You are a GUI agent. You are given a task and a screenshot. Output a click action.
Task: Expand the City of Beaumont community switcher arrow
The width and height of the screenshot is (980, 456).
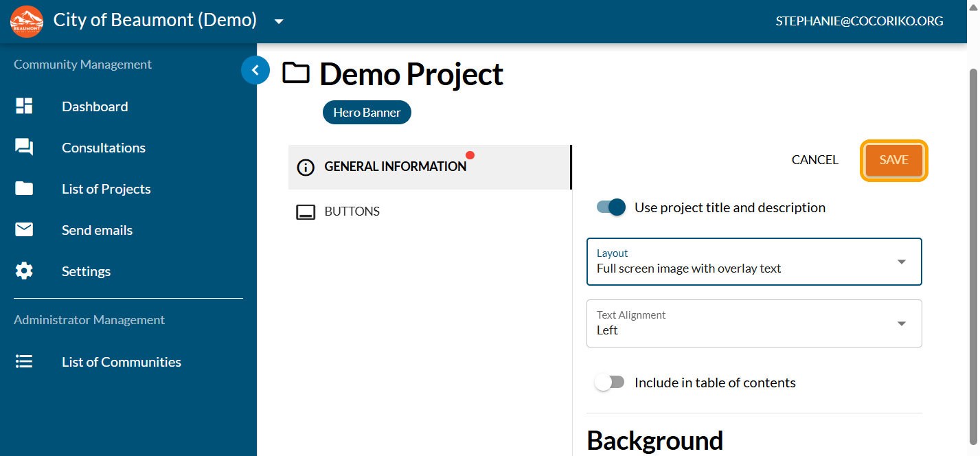pyautogui.click(x=279, y=21)
